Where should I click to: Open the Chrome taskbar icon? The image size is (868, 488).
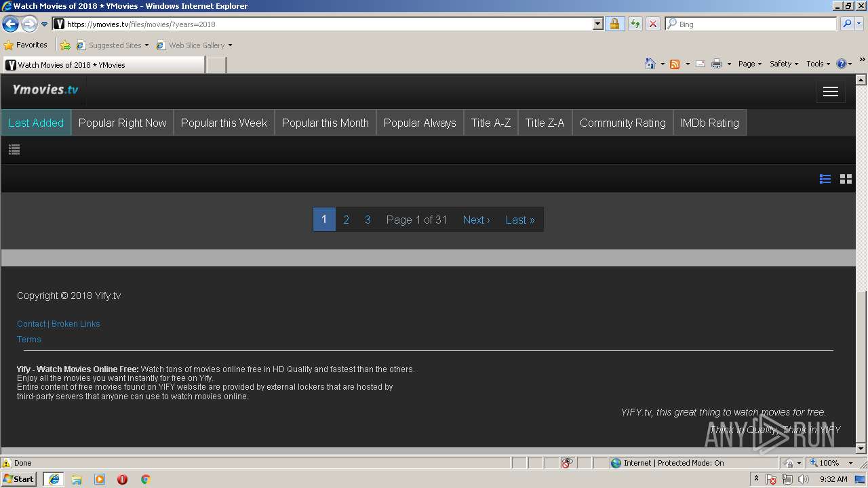145,479
